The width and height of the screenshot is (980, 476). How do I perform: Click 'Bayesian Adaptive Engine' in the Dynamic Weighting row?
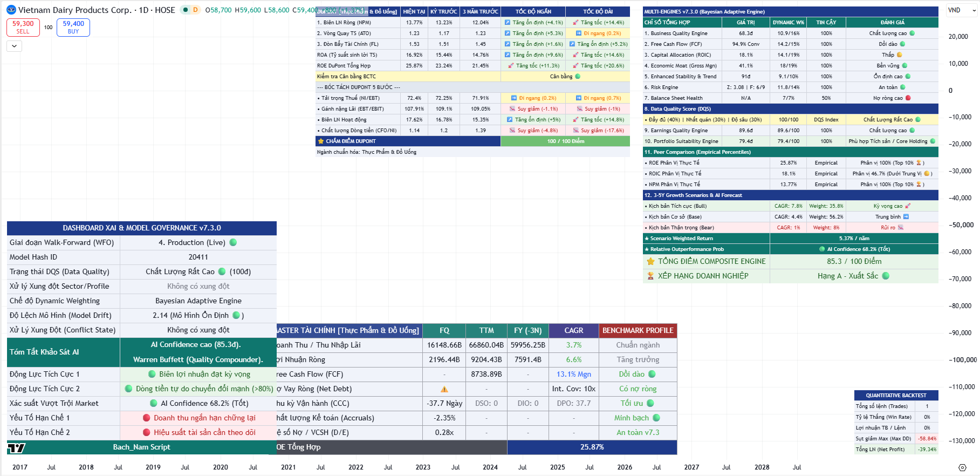pos(198,301)
